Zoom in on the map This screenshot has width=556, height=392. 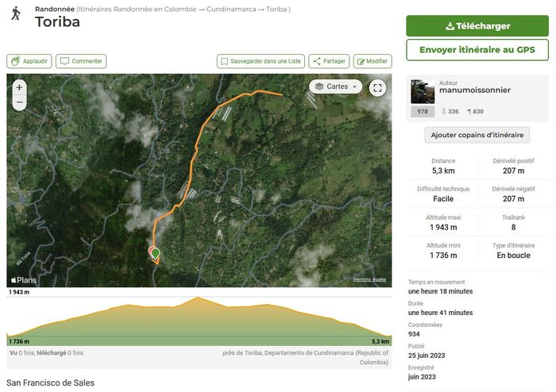19,87
